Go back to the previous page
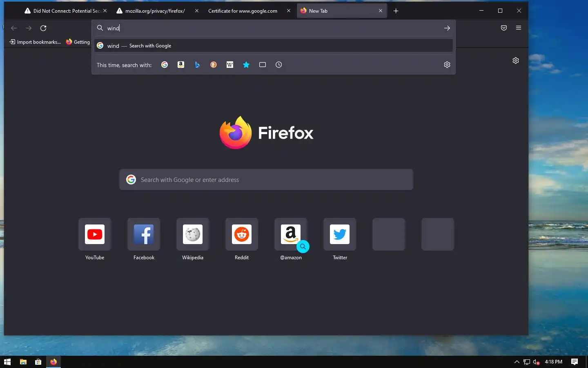Viewport: 588px width, 368px height. click(x=14, y=28)
